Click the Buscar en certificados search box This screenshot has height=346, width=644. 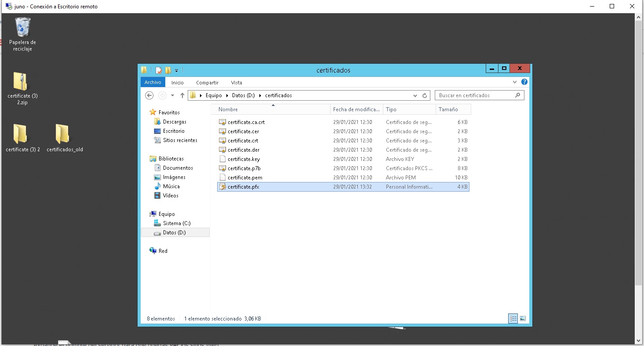tap(475, 95)
